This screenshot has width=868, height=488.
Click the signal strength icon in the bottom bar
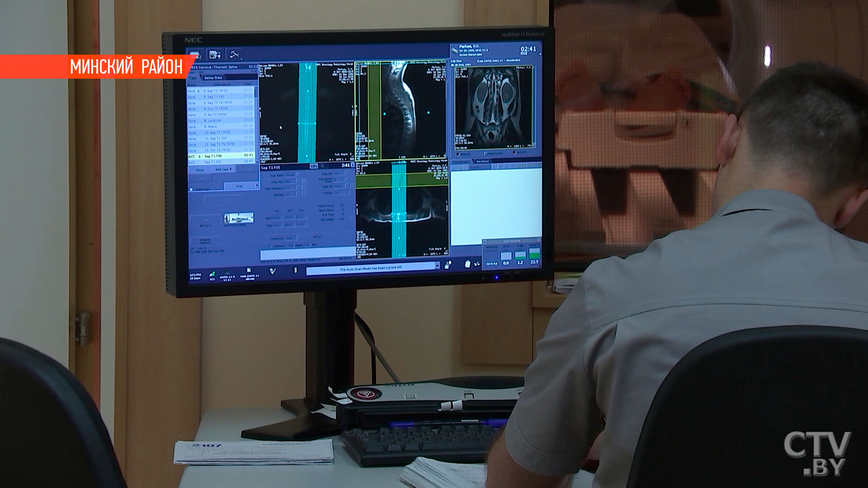pyautogui.click(x=212, y=274)
